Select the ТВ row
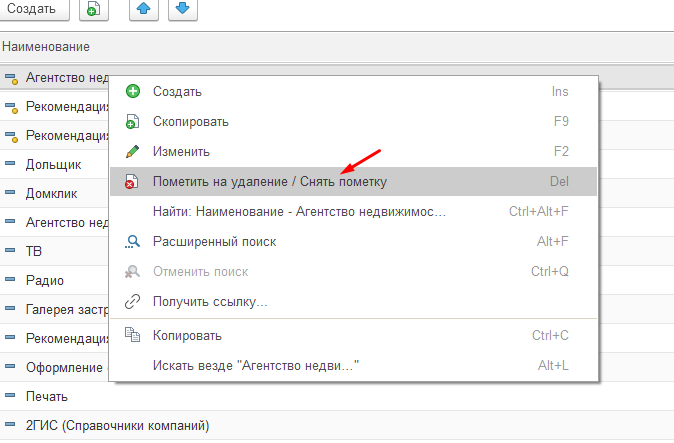 tap(54, 251)
